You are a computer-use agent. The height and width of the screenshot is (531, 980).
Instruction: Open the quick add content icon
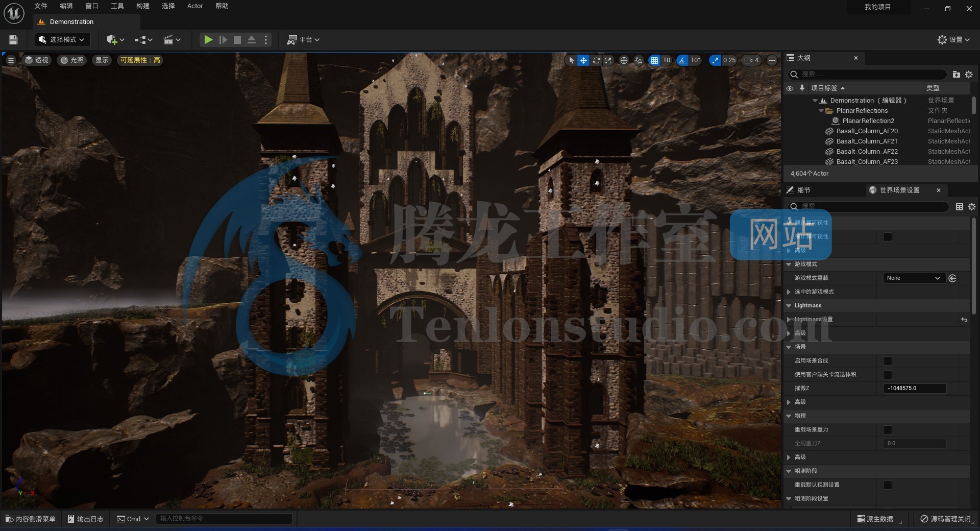[115, 40]
